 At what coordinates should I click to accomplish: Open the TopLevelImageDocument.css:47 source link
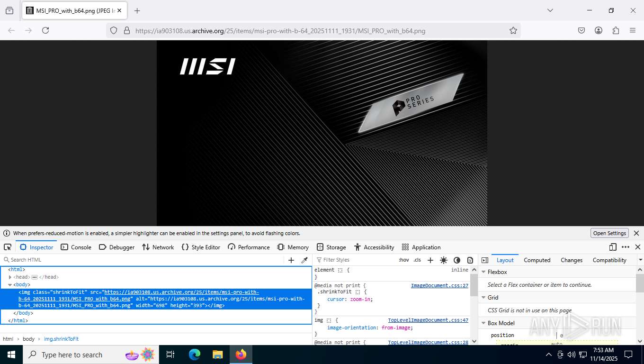click(x=428, y=320)
